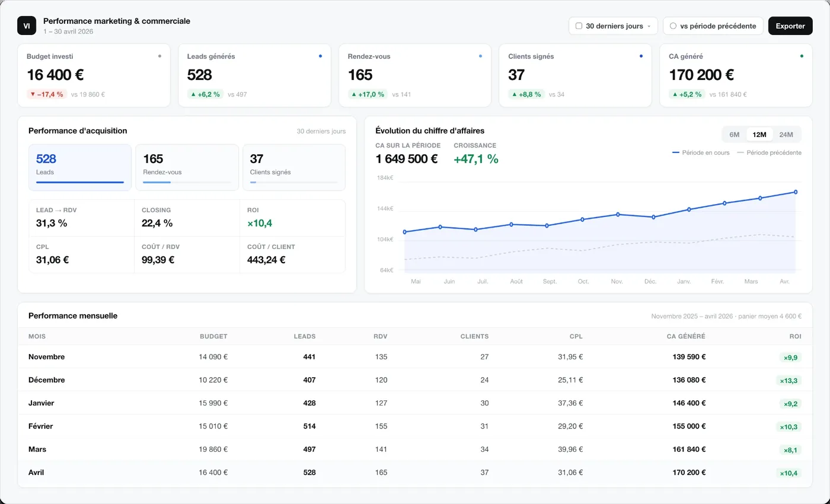Click the VI logo badge
830x504 pixels.
pos(27,25)
